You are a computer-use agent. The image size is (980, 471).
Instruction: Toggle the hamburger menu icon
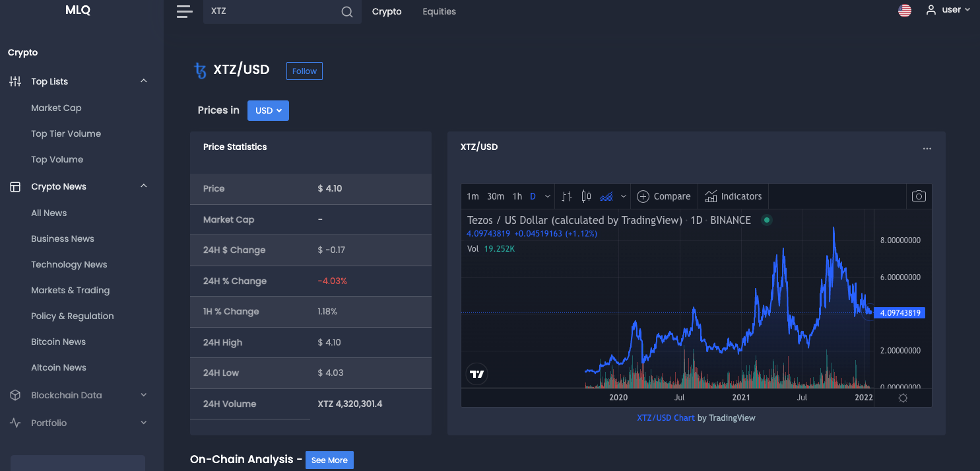185,11
